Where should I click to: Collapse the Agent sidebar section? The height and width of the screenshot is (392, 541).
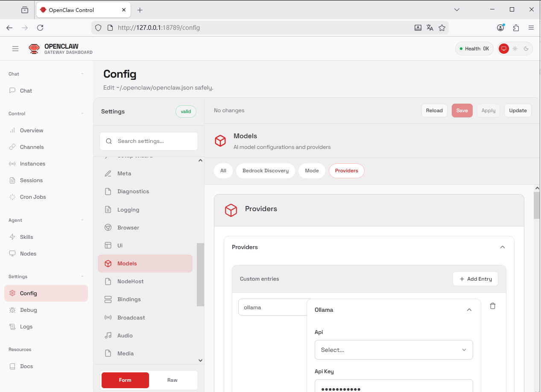(82, 220)
